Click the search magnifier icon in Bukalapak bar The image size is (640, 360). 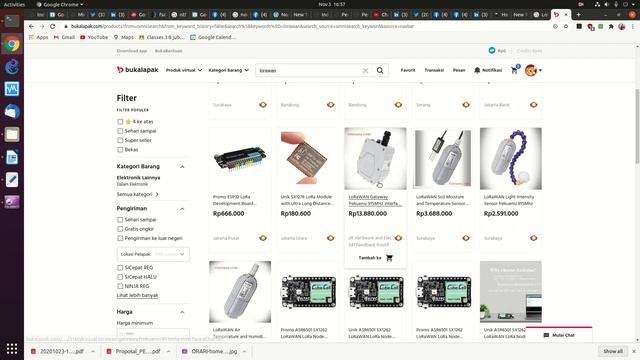tap(380, 70)
